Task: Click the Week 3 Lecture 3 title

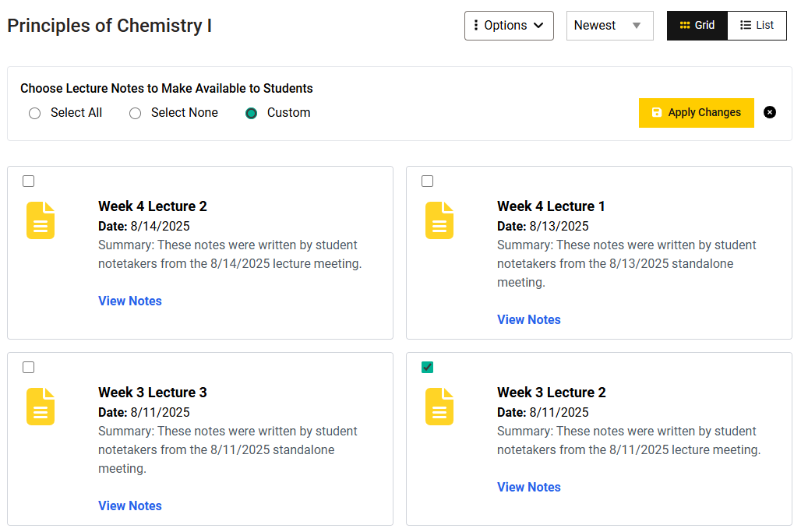Action: (x=153, y=393)
